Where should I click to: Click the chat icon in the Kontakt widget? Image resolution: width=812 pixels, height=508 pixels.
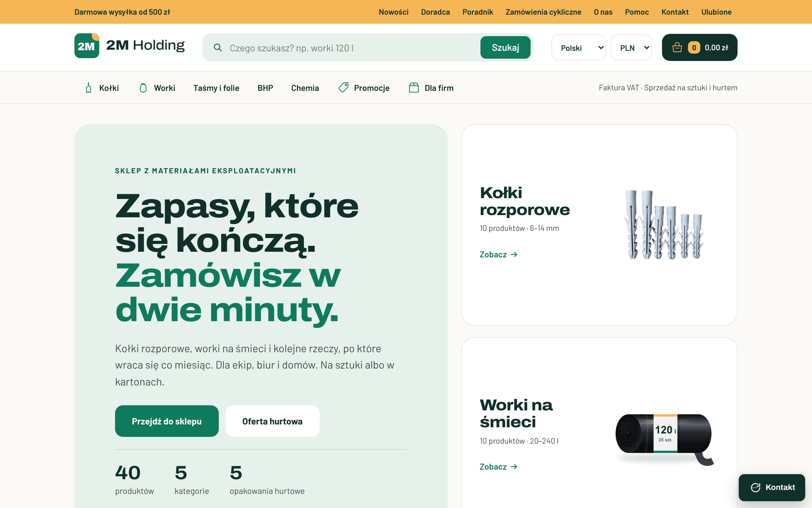[x=756, y=487]
